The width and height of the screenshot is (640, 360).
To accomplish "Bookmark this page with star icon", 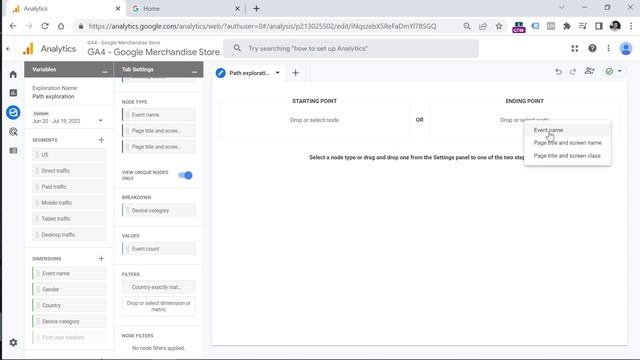I will (x=499, y=26).
